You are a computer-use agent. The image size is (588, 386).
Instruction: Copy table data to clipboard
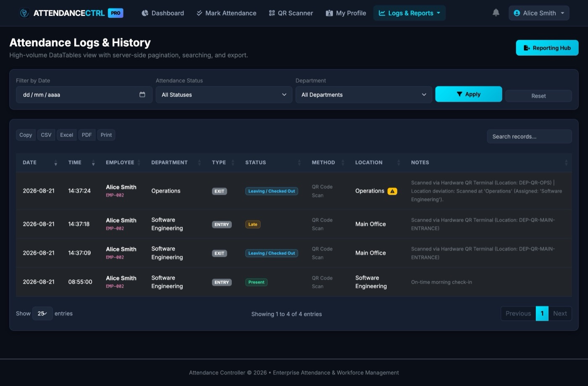click(x=26, y=135)
